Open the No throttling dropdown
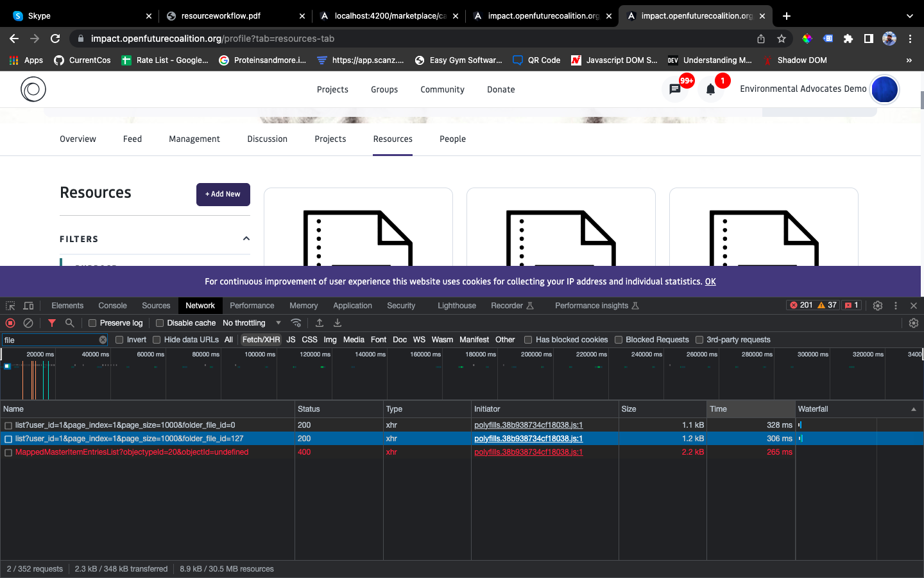The width and height of the screenshot is (924, 578). (252, 323)
